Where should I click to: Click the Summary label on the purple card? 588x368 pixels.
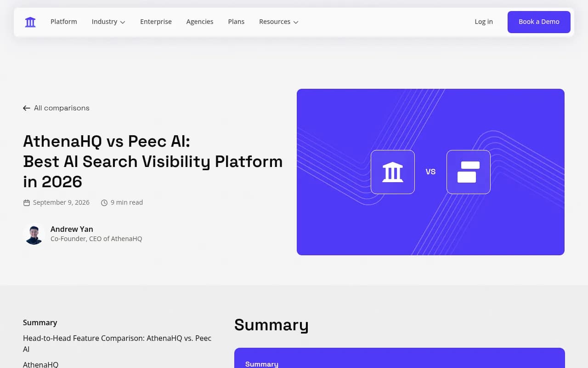262,364
